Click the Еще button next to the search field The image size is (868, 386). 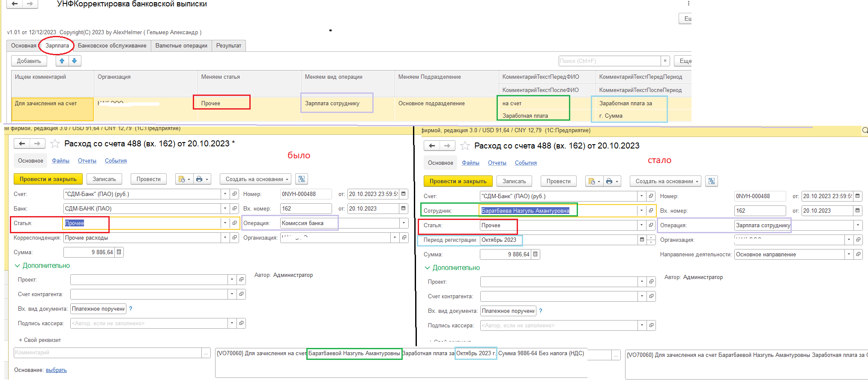tap(683, 61)
